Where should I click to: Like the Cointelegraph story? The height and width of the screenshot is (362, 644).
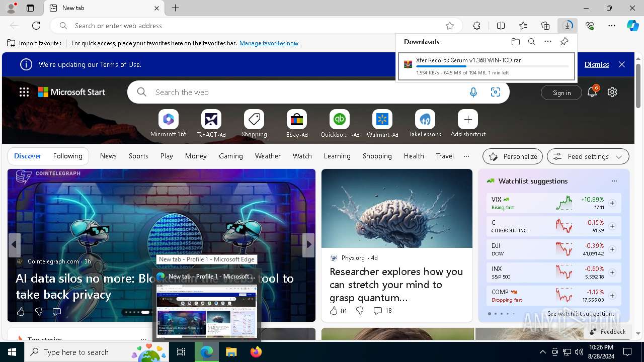coord(21,312)
